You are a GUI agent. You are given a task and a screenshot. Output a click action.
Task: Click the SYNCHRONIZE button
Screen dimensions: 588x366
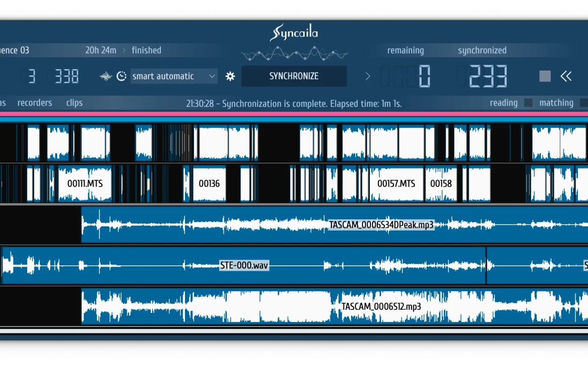click(294, 76)
